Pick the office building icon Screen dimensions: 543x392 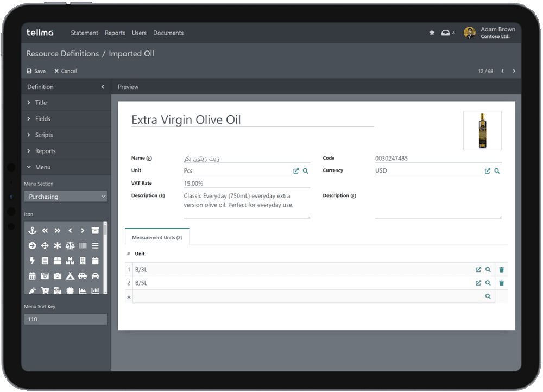[83, 261]
